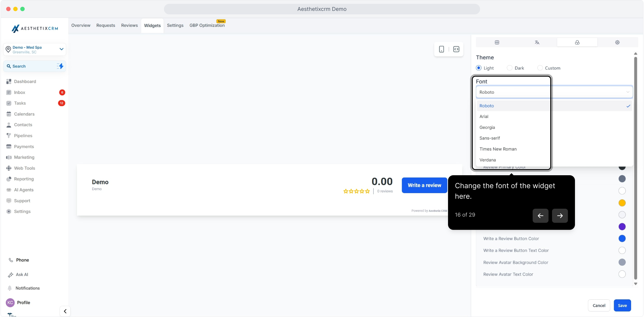The width and height of the screenshot is (644, 317).
Task: Select the Widgets tab
Action: tap(152, 26)
